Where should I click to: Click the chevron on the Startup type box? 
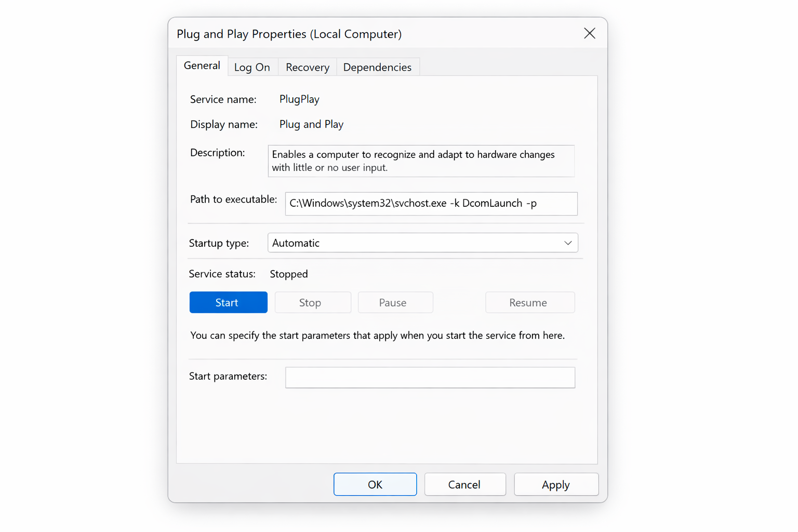pyautogui.click(x=568, y=243)
